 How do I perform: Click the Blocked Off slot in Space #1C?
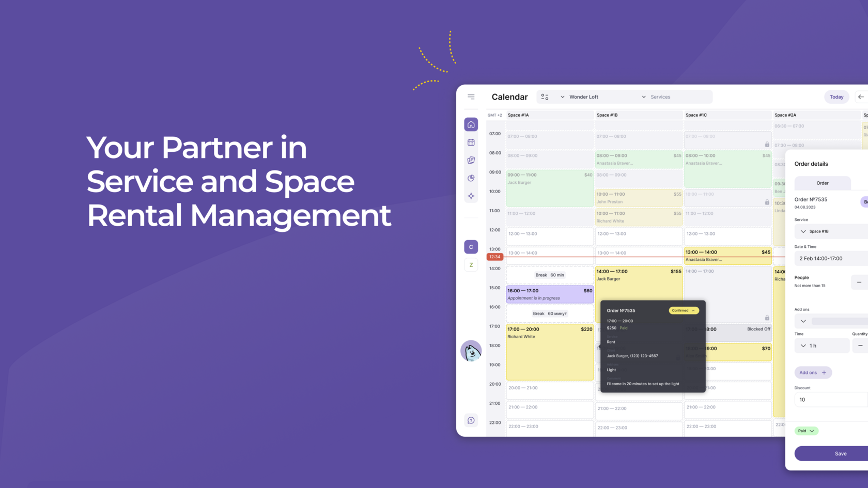727,333
